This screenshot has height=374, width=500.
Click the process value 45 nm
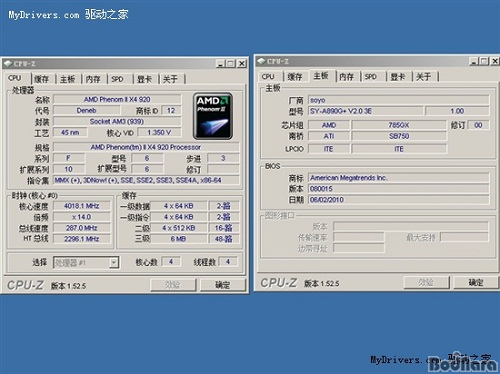70,132
